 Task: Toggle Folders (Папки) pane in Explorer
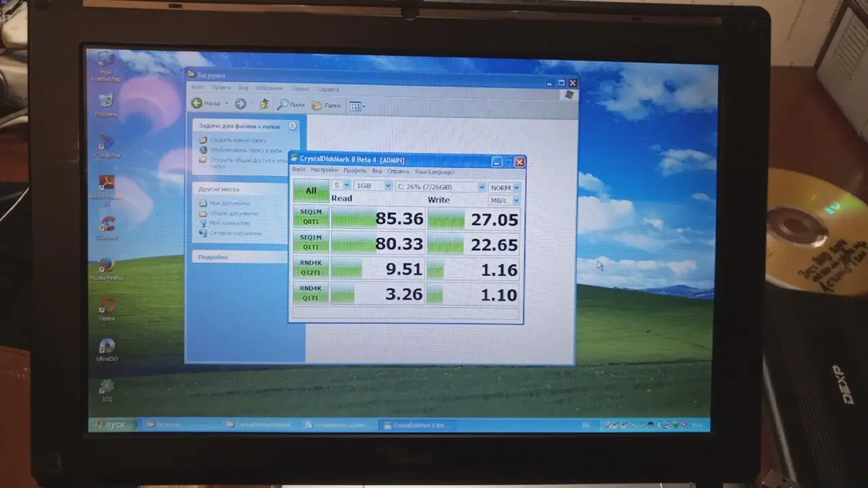[326, 105]
